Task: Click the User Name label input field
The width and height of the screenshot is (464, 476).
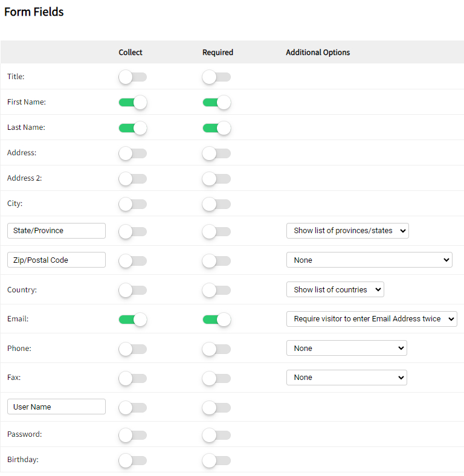Action: point(56,407)
